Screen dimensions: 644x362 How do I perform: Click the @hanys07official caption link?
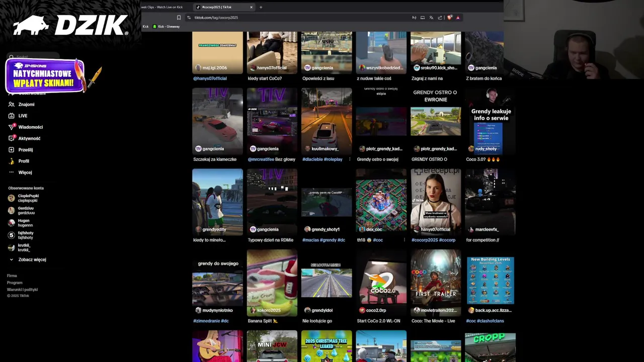[x=210, y=78]
